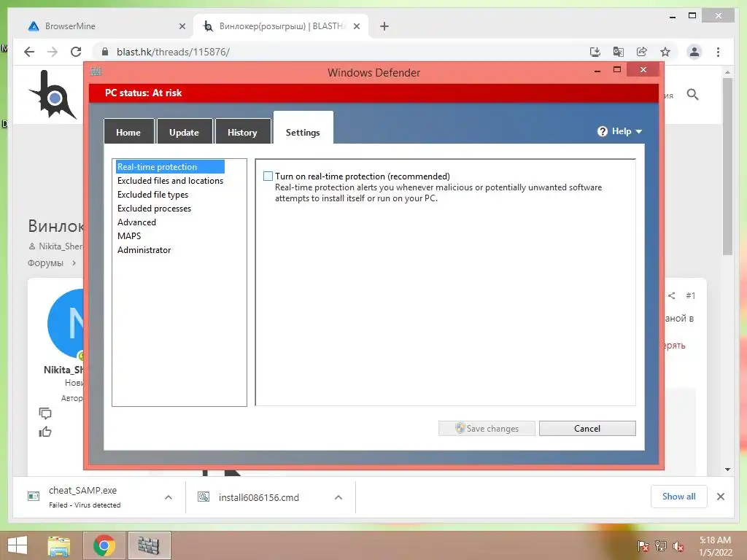Click Chrome back arrow button
This screenshot has width=747, height=560.
tap(29, 52)
